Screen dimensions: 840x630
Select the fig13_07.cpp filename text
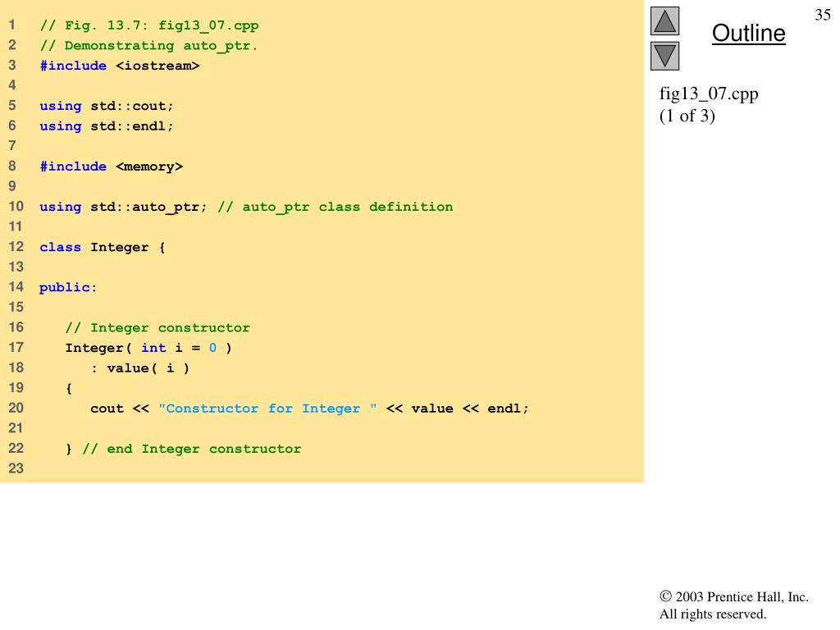[x=709, y=94]
